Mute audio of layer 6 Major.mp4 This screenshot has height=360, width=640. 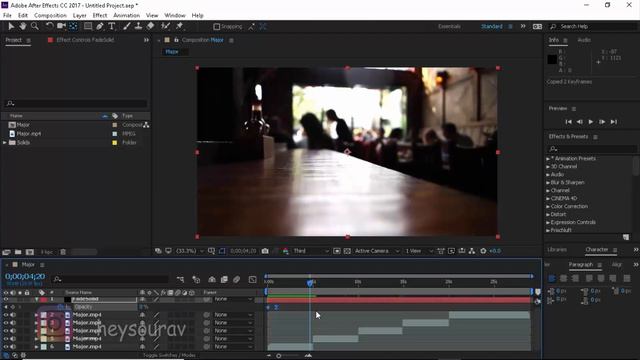13,347
